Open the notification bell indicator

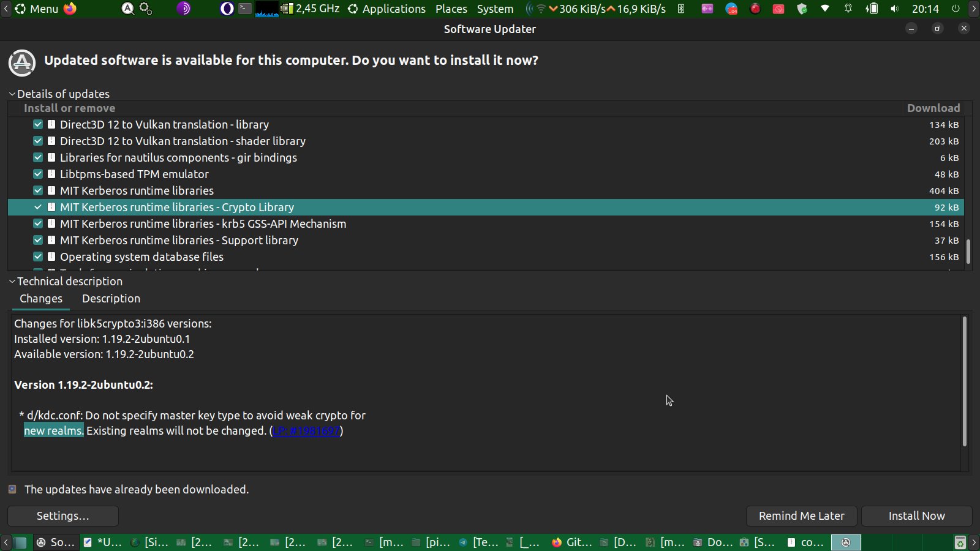click(848, 9)
